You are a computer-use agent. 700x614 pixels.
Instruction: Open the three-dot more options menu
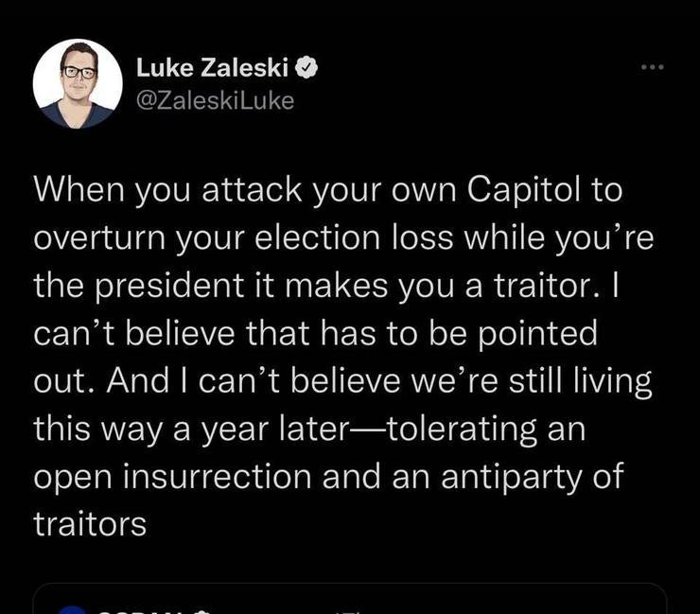tap(653, 67)
